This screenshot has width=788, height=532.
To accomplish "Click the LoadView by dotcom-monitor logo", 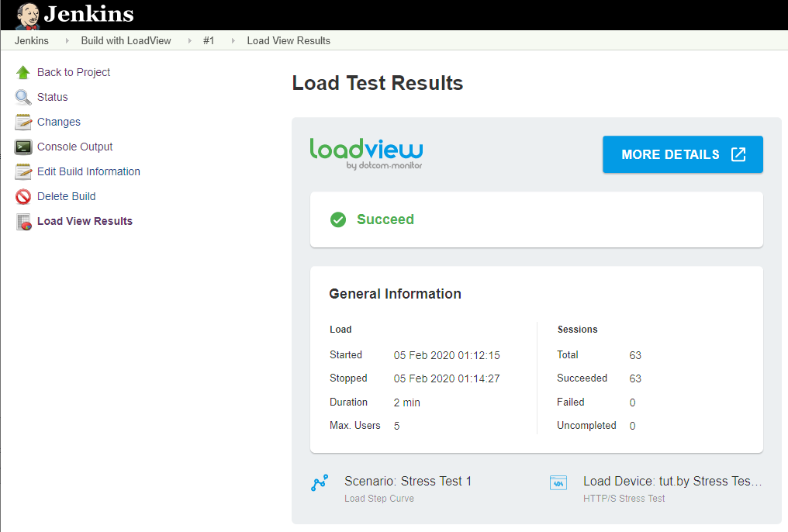I will click(366, 154).
